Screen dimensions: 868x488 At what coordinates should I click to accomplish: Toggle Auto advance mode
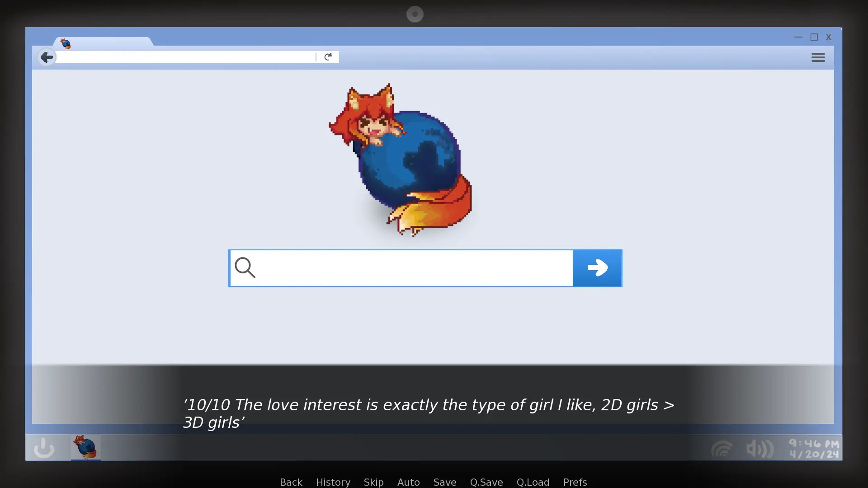(x=409, y=482)
